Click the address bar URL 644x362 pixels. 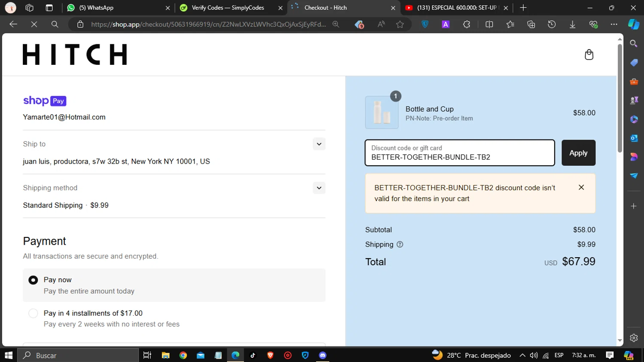point(208,24)
